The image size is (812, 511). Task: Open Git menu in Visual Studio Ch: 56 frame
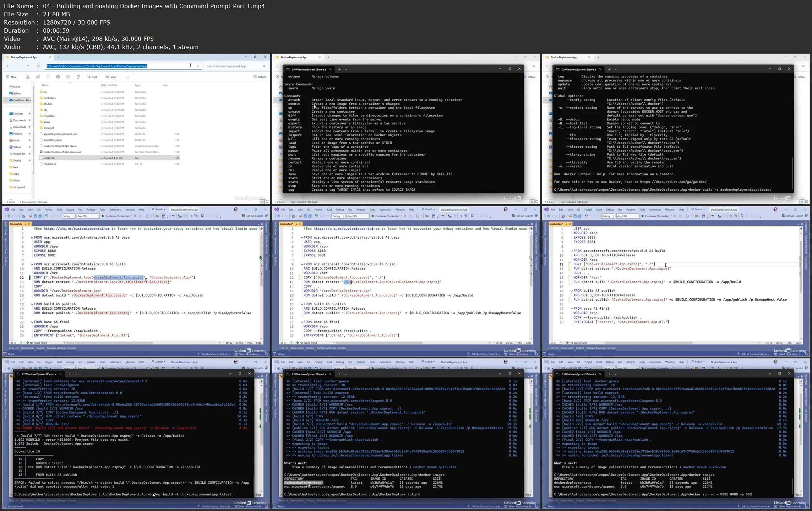point(39,210)
